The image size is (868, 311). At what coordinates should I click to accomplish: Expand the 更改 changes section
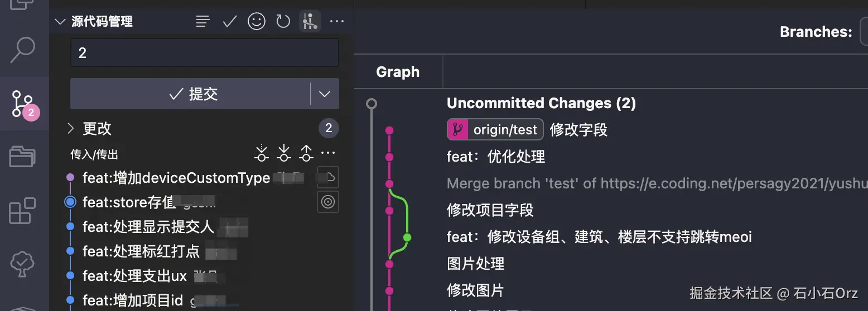(70, 129)
